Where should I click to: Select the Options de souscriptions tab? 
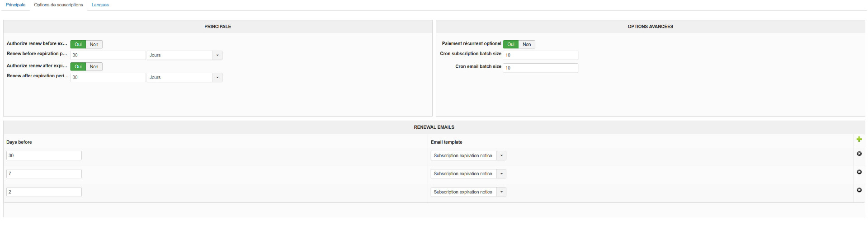(58, 5)
